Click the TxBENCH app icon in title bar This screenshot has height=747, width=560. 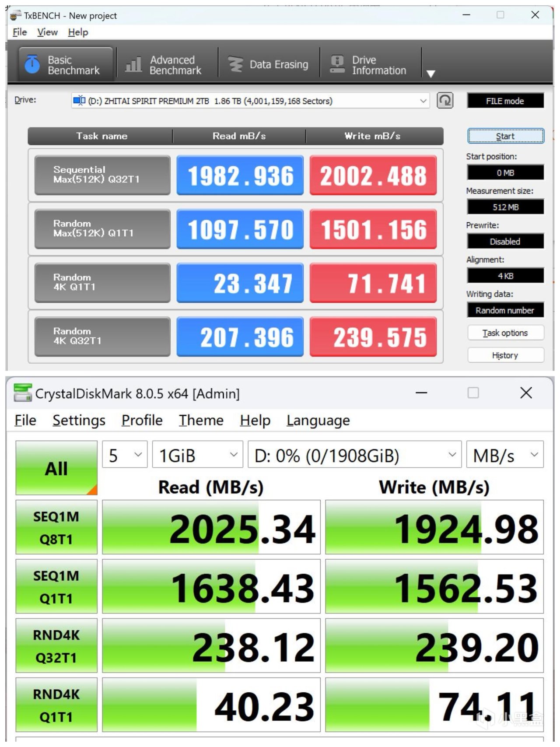16,16
